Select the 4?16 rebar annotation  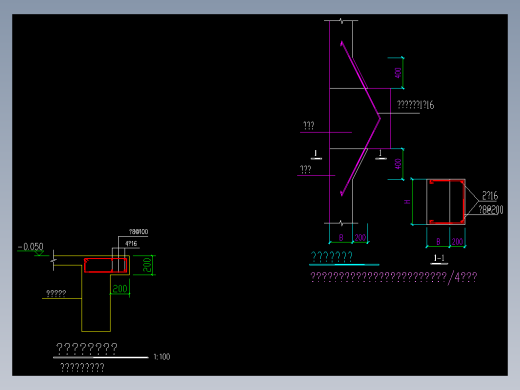click(131, 244)
